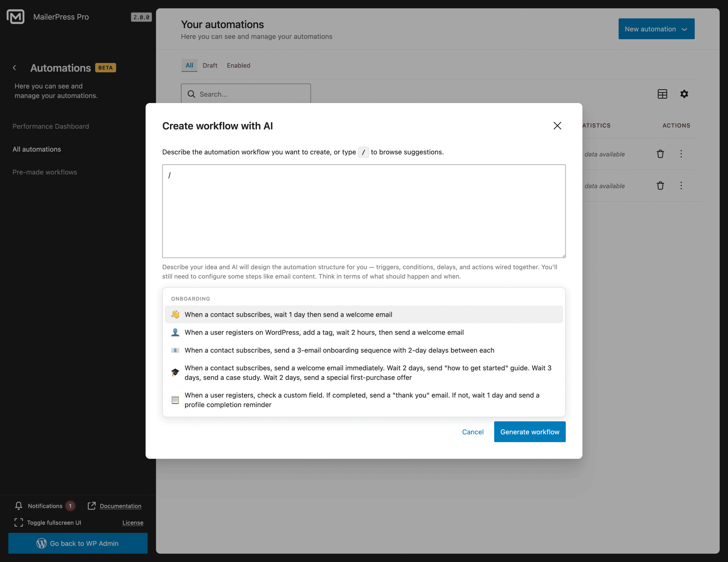Image resolution: width=728 pixels, height=562 pixels.
Task: Click the back arrow beside Automations
Action: 15,68
